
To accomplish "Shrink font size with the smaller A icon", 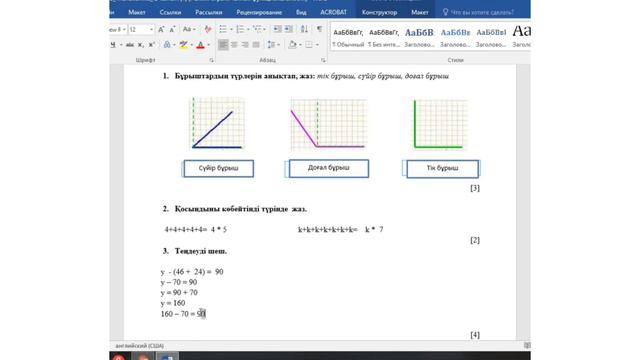I will pyautogui.click(x=172, y=29).
